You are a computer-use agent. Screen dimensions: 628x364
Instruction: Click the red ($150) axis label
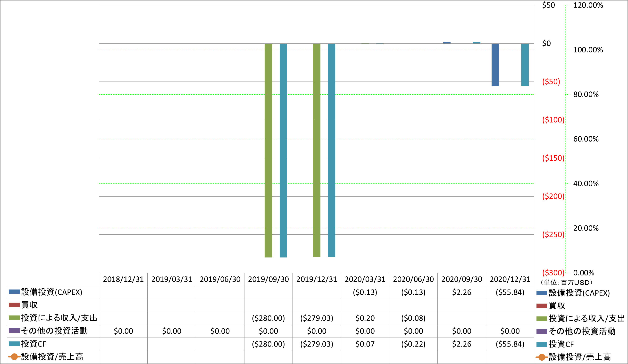point(553,158)
